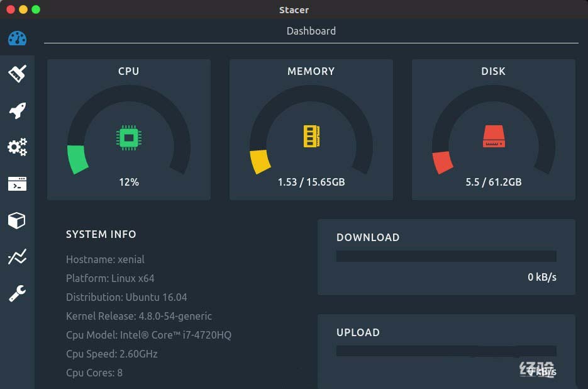The height and width of the screenshot is (389, 588).
Task: Open the Dashboard speedometer sidebar icon
Action: (x=17, y=38)
